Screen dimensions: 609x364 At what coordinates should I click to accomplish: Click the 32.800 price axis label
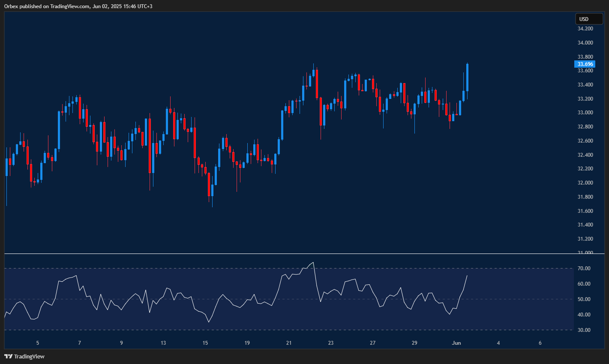[x=585, y=127]
